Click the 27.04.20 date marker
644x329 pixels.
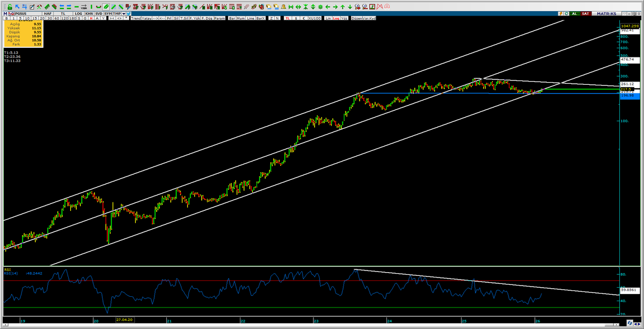coord(125,319)
